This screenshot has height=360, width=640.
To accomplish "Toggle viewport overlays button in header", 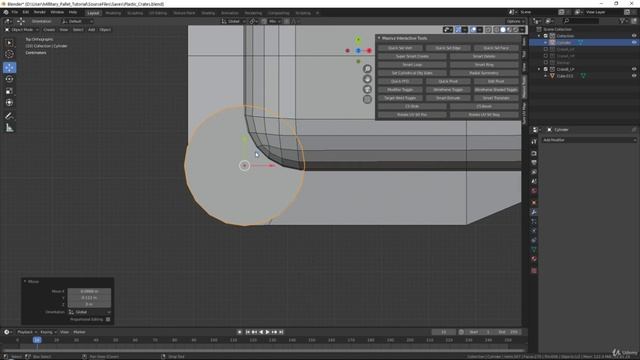I will (473, 29).
